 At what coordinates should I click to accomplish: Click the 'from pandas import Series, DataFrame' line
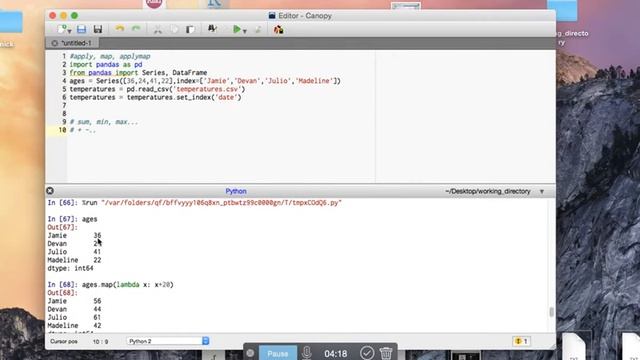click(138, 73)
